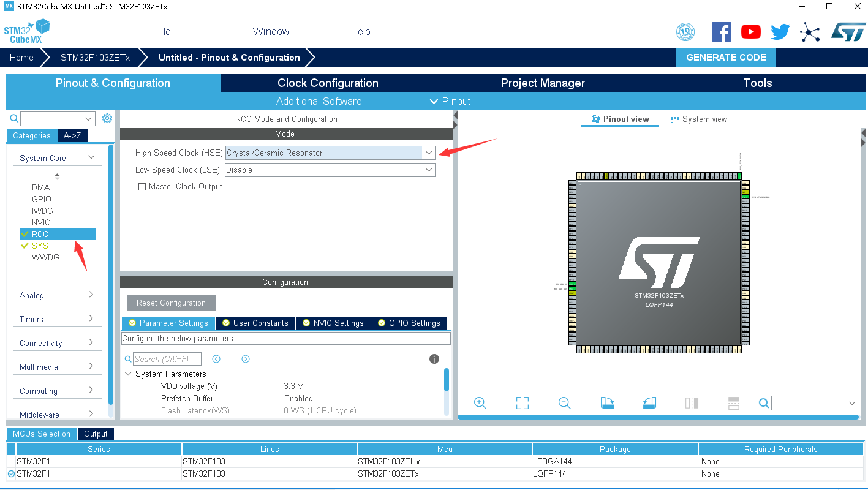Zoom out of the pinout view
Screen dimensions: 868x490
click(x=564, y=402)
